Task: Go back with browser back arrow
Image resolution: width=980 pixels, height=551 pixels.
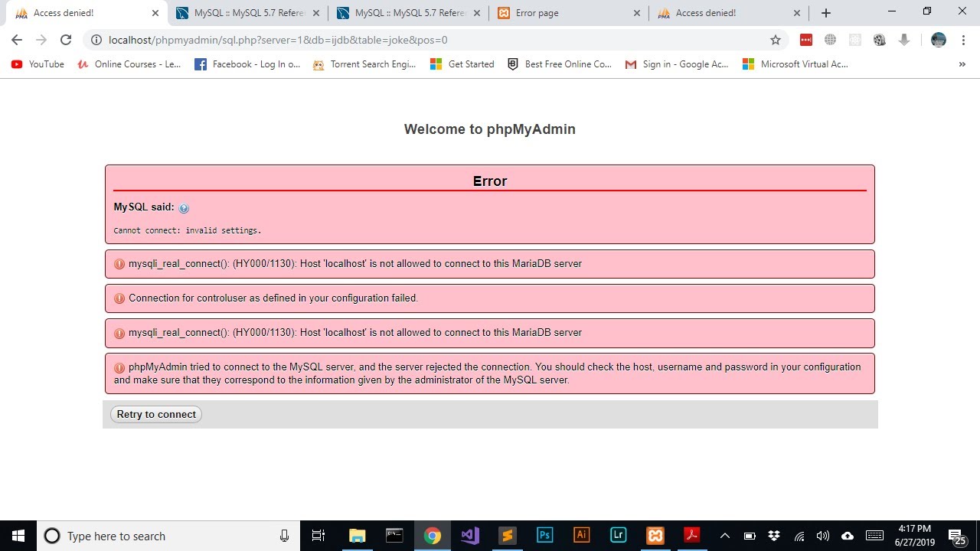Action: (17, 40)
